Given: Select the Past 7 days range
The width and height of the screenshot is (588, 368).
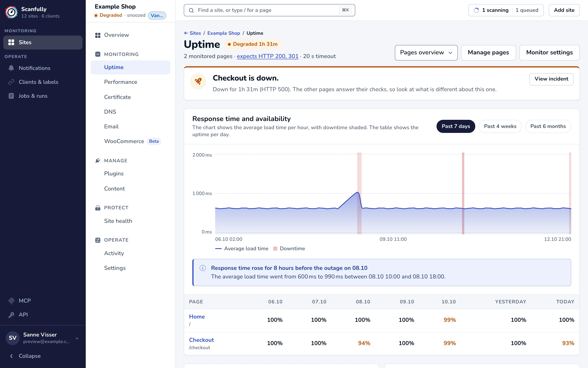Looking at the screenshot, I should (455, 126).
